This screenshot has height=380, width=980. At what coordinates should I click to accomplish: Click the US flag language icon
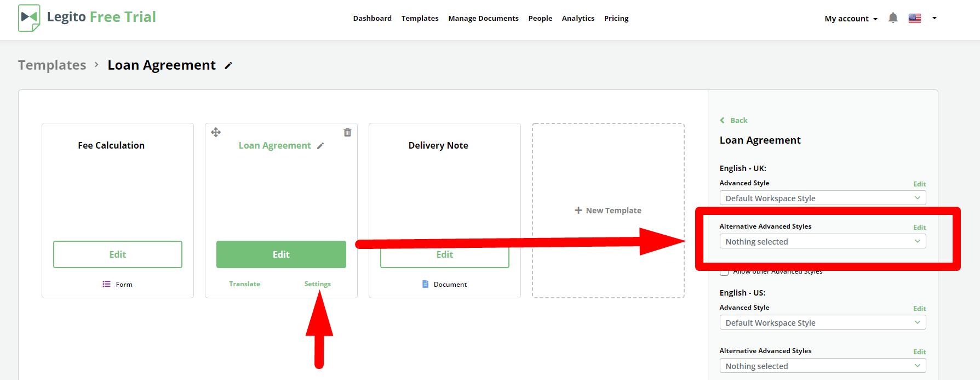coord(914,18)
